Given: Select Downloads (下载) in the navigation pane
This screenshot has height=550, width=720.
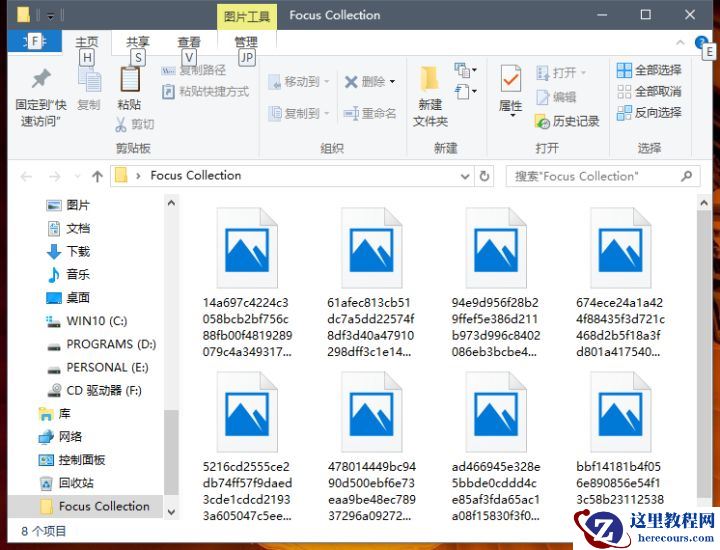Looking at the screenshot, I should [68, 251].
